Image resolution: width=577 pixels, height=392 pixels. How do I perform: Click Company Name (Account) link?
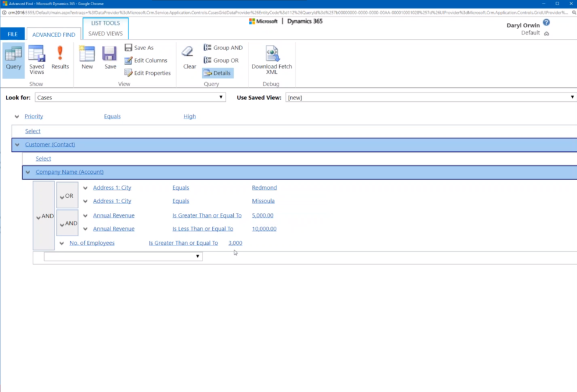pyautogui.click(x=70, y=172)
